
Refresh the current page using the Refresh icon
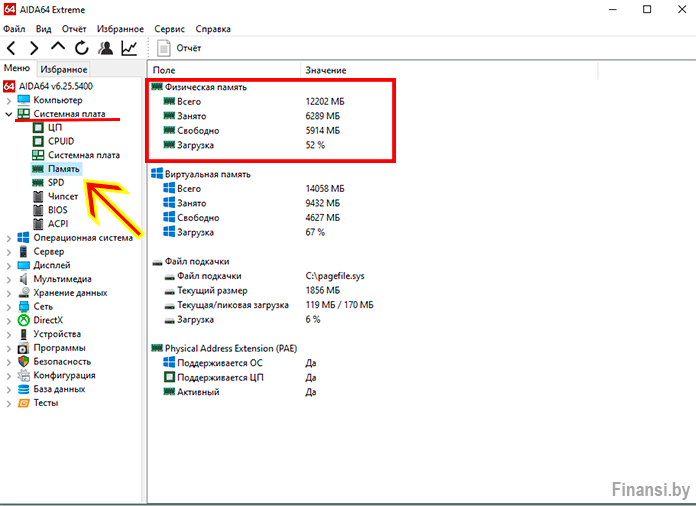81,48
